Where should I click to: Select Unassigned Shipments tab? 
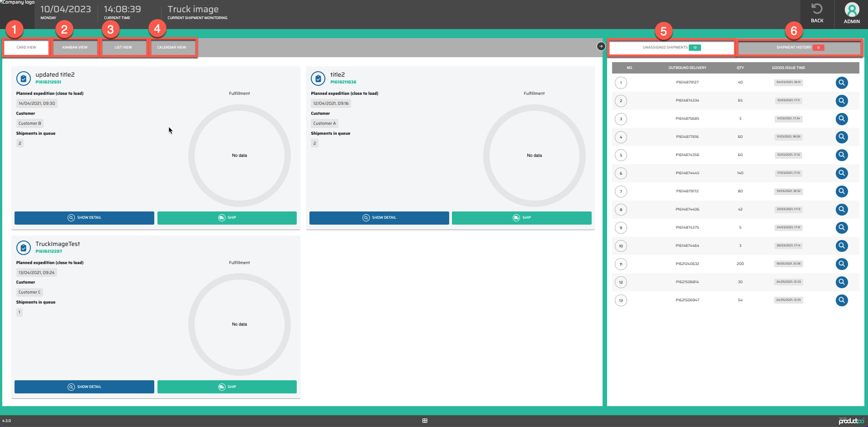coord(671,48)
